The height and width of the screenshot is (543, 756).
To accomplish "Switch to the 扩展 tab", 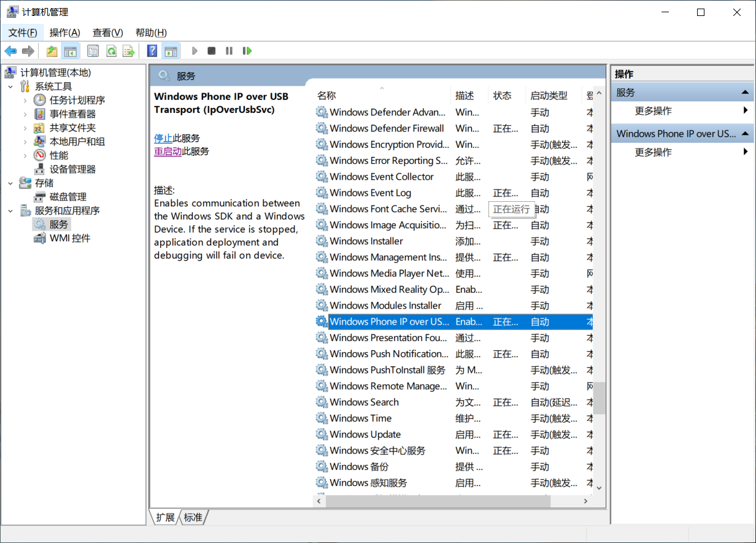I will pos(165,517).
